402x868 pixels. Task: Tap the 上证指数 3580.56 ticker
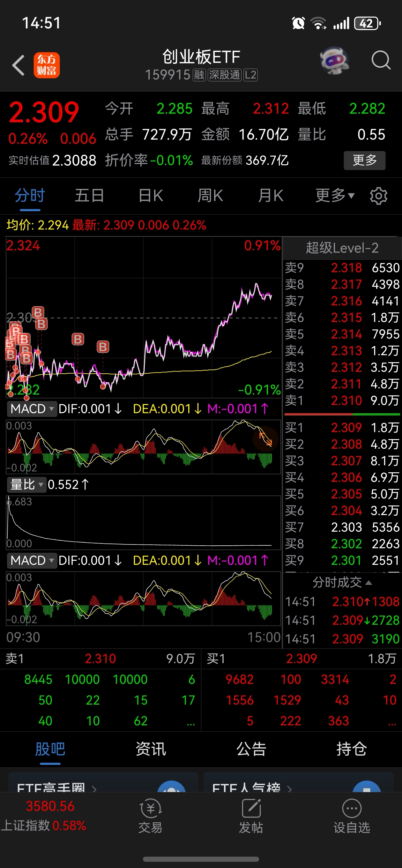(44, 816)
